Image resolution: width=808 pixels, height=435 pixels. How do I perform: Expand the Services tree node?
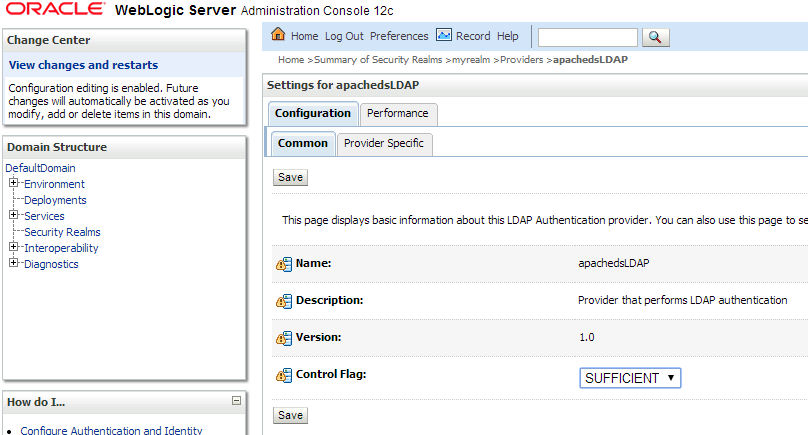pyautogui.click(x=14, y=215)
